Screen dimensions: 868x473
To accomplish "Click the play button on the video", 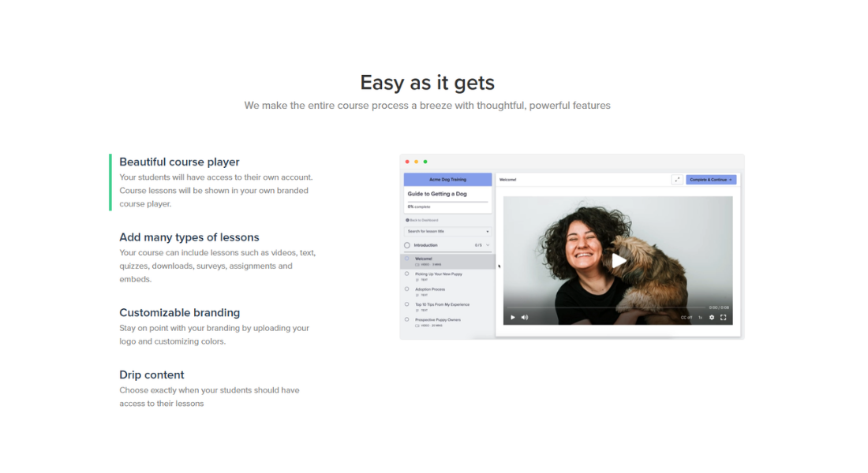I will pyautogui.click(x=619, y=261).
